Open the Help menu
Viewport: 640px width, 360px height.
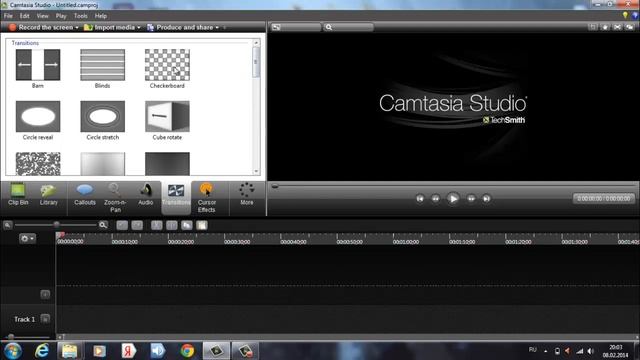point(100,16)
